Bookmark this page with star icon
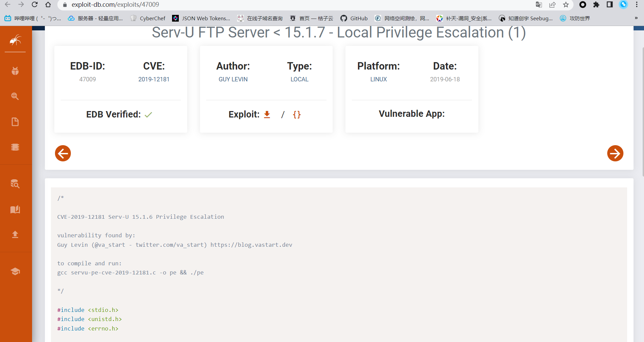The width and height of the screenshot is (644, 342). pyautogui.click(x=566, y=5)
